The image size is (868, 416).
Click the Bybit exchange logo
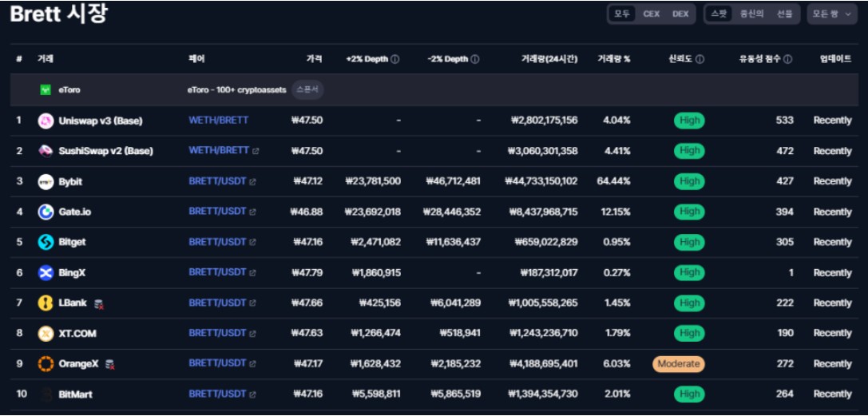[46, 181]
